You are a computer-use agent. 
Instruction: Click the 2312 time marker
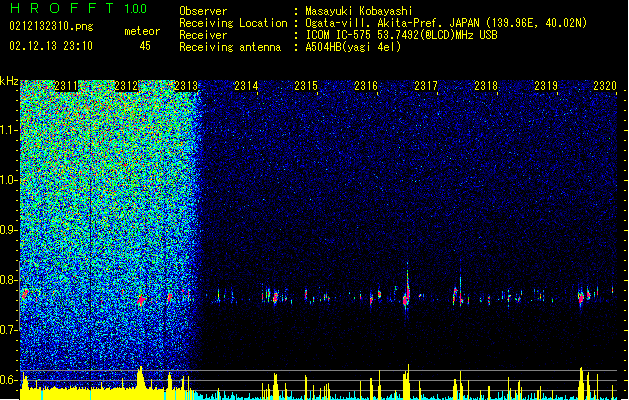pos(126,86)
